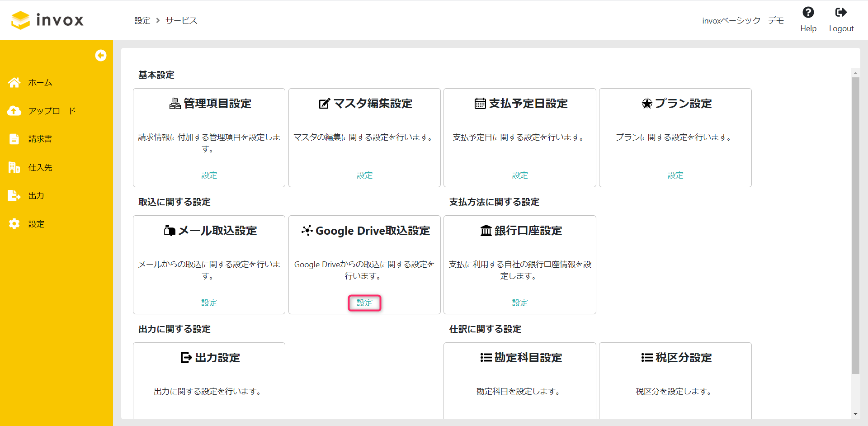
Task: Collapse the sidebar with the arrow icon
Action: click(x=101, y=55)
